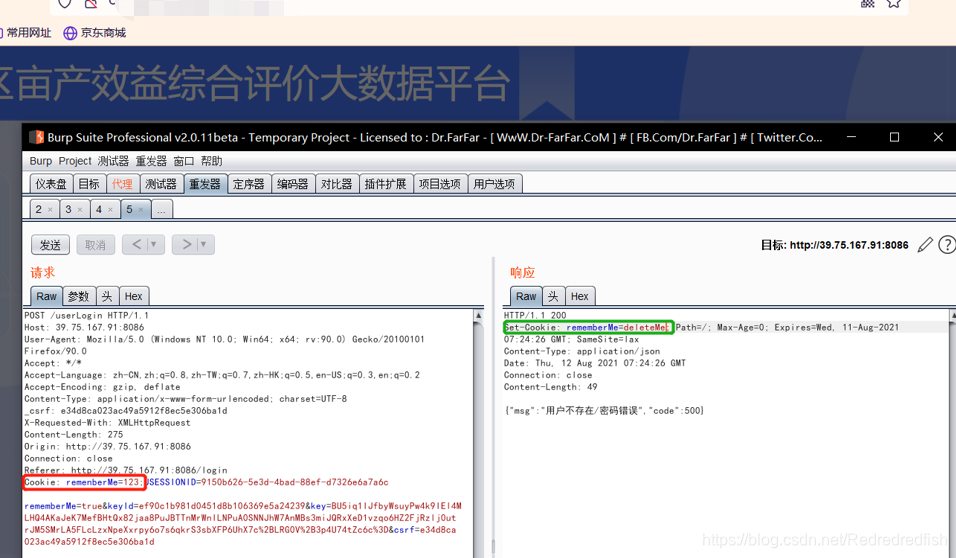Select repeater tab 4
Viewport: 956px width, 558px height.
99,209
